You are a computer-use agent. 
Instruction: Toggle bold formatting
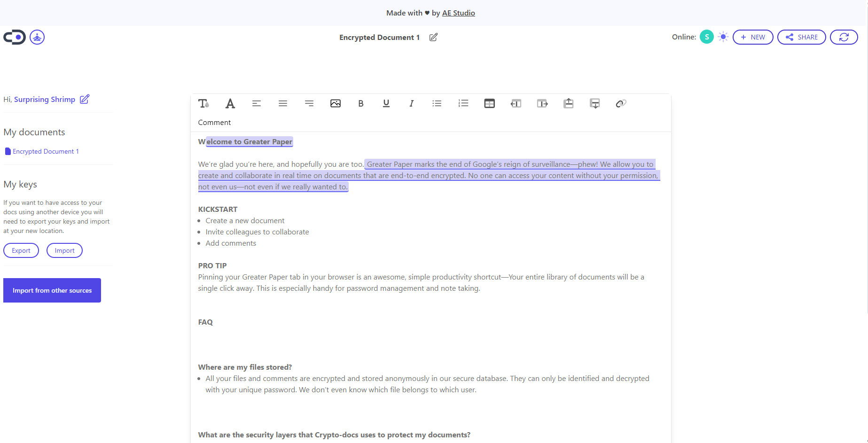[x=361, y=103]
